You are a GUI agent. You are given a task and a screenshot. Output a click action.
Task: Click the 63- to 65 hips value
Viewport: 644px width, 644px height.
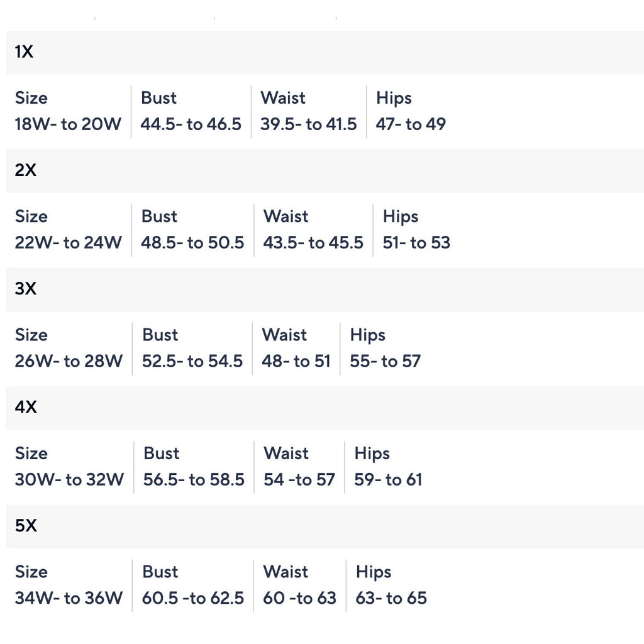391,598
